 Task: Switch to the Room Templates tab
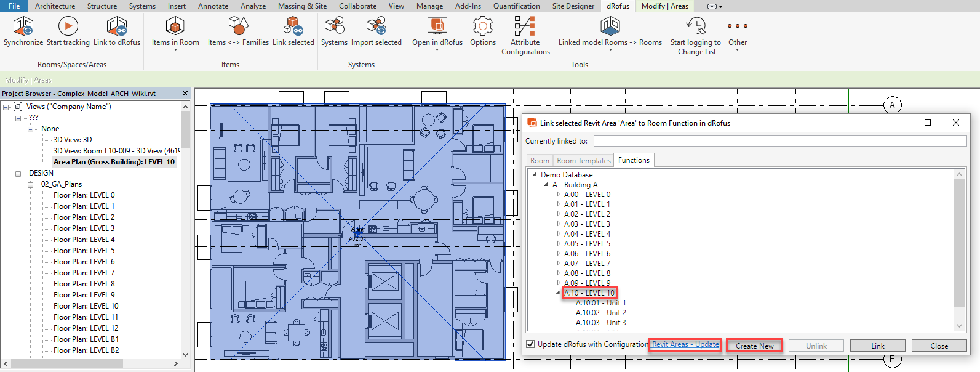point(583,161)
